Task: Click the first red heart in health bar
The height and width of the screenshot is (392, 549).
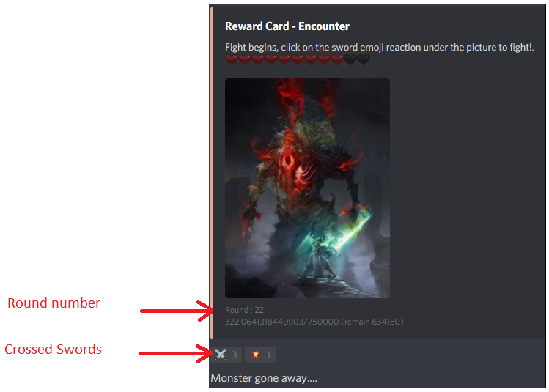Action: click(232, 60)
